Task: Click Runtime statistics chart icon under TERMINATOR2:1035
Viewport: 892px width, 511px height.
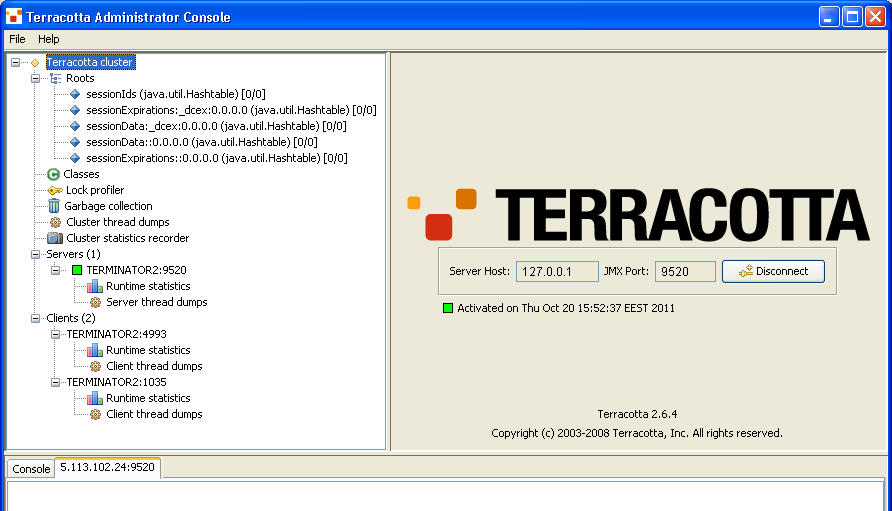Action: (x=95, y=398)
